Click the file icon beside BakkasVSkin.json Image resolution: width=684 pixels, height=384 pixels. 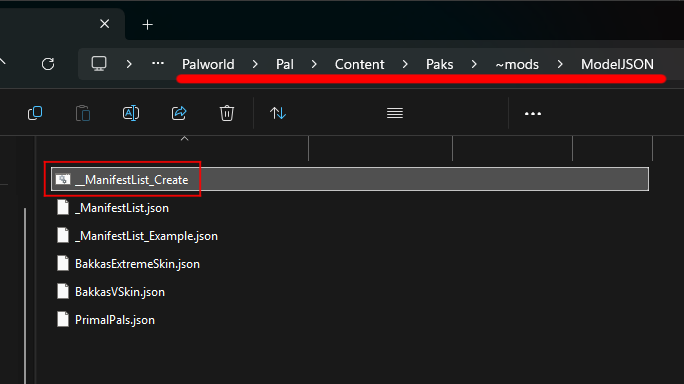63,291
